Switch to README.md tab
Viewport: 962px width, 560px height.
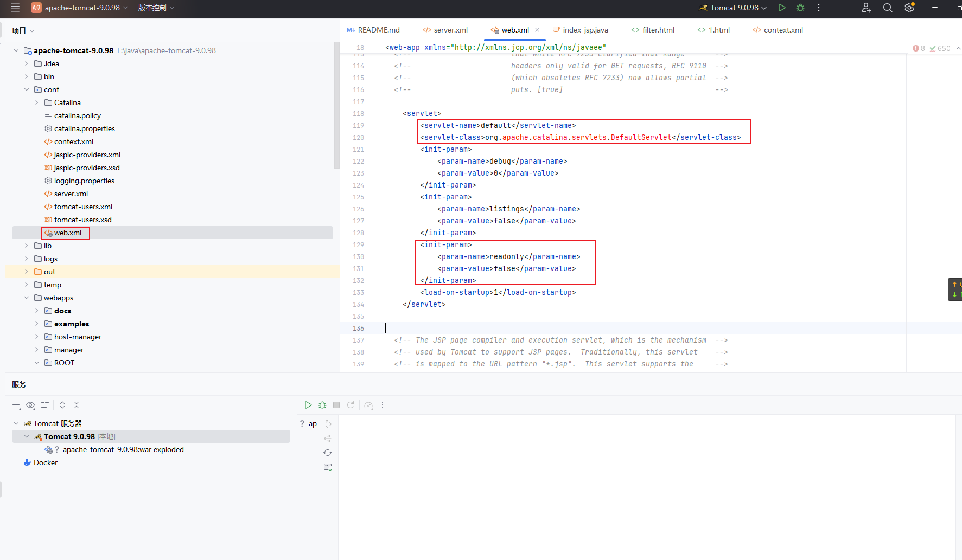(x=373, y=30)
